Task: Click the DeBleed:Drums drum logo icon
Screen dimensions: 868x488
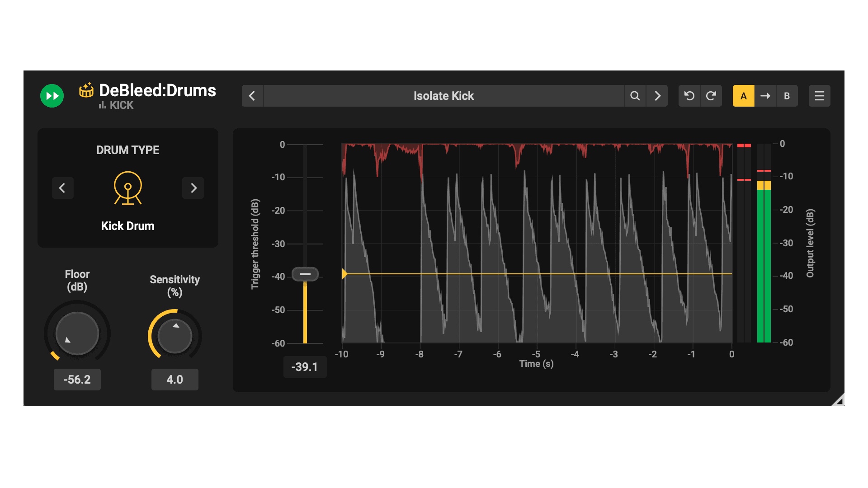Action: tap(86, 90)
